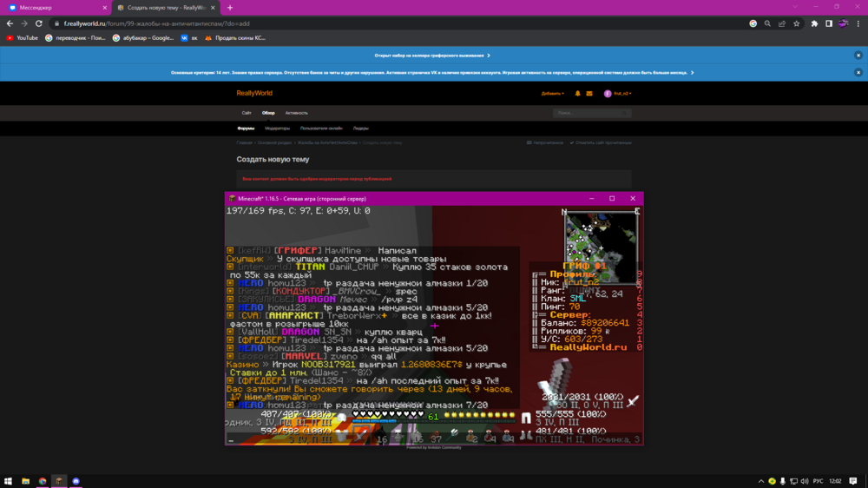868x488 pixels.
Task: Click the forum search field
Action: (588, 113)
